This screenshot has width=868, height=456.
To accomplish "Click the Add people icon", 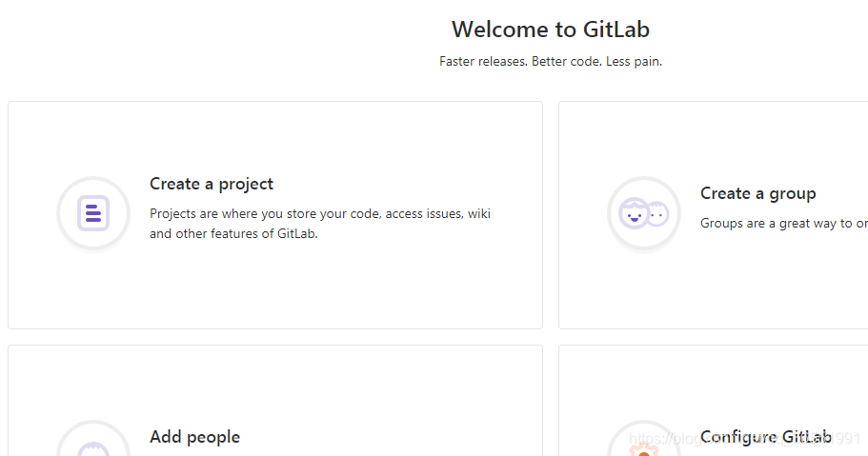I will (x=93, y=438).
